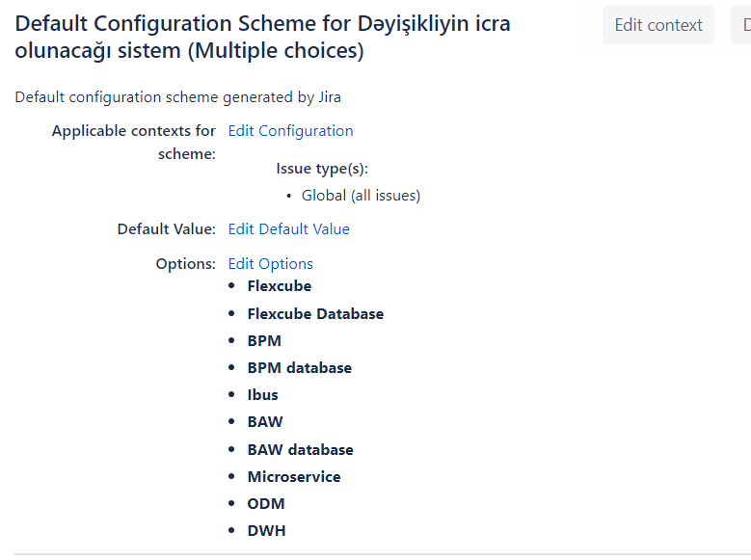Select the BAW database option text
751x560 pixels.
pos(301,450)
